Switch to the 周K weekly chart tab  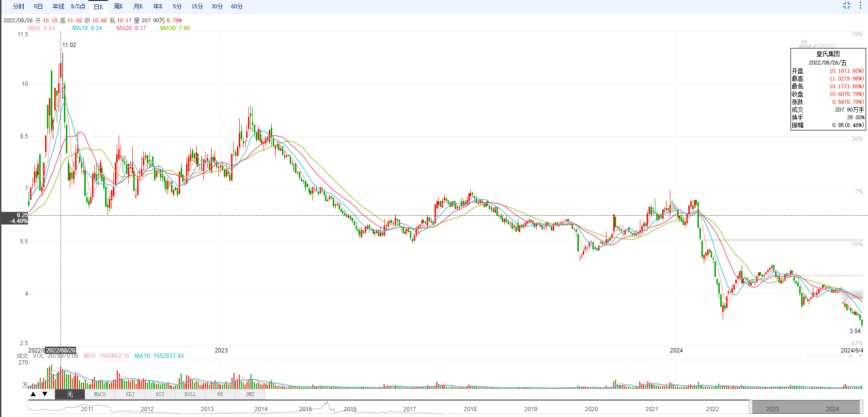coord(118,6)
